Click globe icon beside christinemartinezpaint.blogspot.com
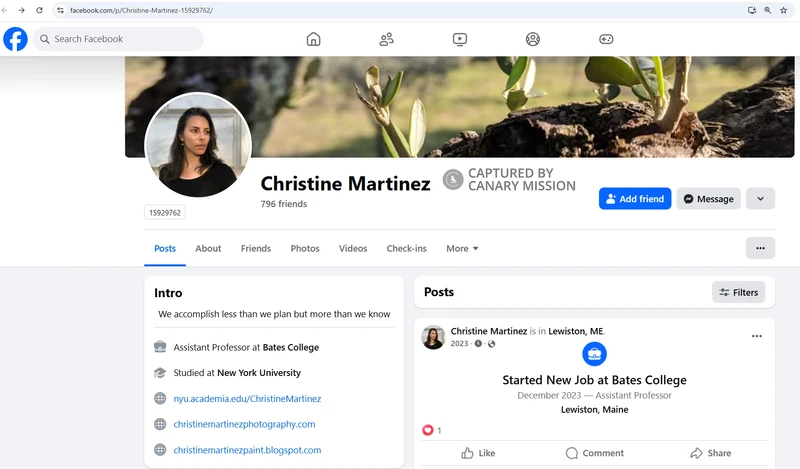 coord(160,450)
